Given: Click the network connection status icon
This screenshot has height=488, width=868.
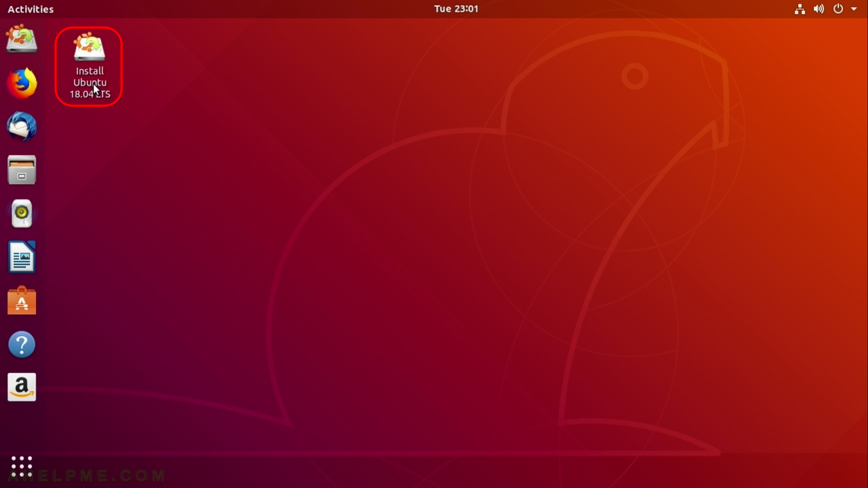Looking at the screenshot, I should [800, 9].
